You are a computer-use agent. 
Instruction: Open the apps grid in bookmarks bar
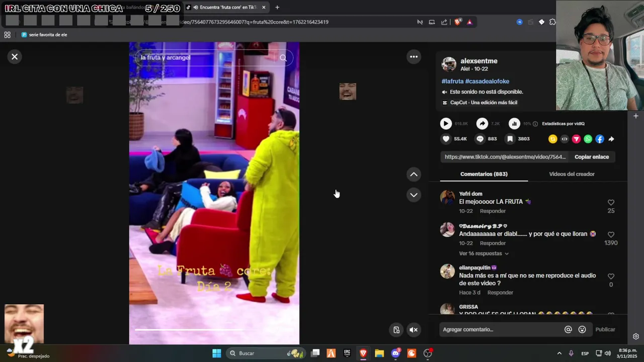point(7,35)
